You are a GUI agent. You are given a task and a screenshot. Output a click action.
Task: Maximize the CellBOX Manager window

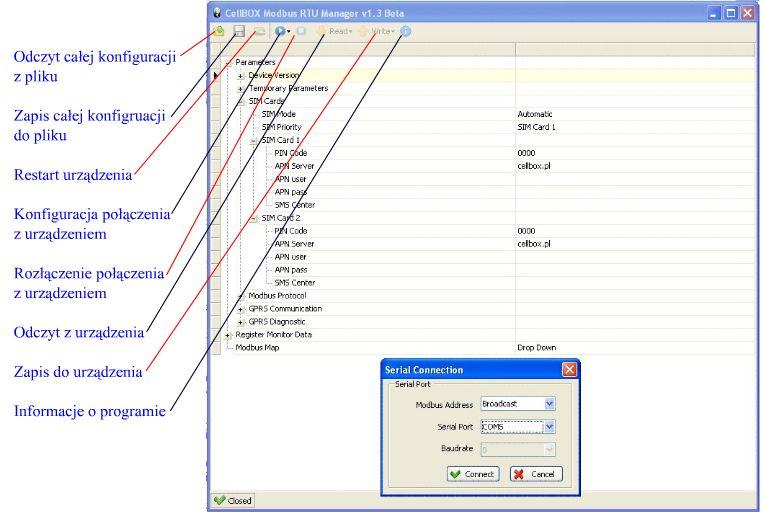tap(731, 13)
